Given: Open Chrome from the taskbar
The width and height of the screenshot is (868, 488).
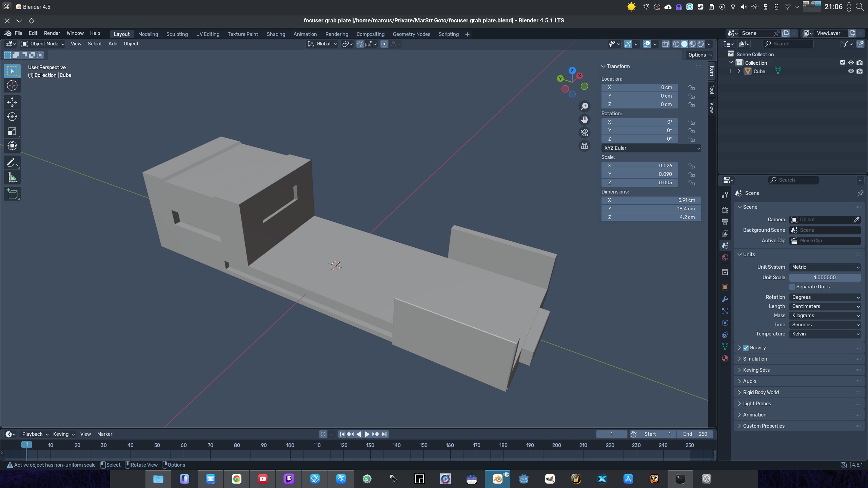Looking at the screenshot, I should click(236, 479).
